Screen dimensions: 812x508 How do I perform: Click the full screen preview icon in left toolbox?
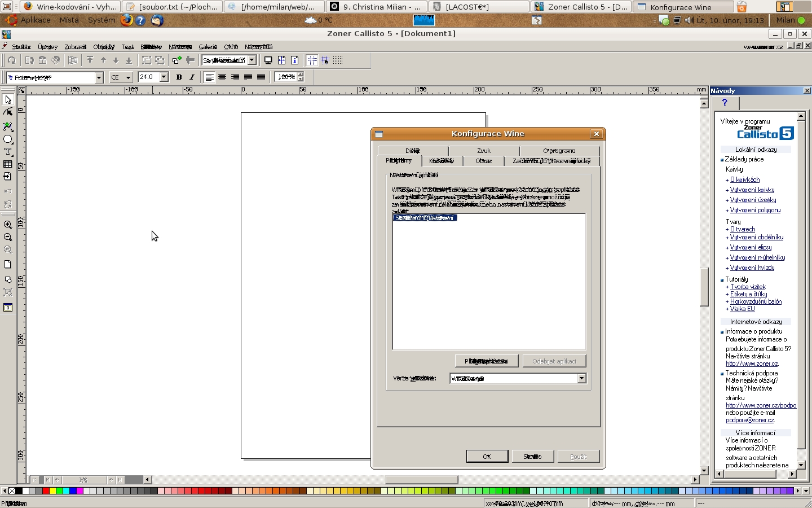click(x=8, y=308)
